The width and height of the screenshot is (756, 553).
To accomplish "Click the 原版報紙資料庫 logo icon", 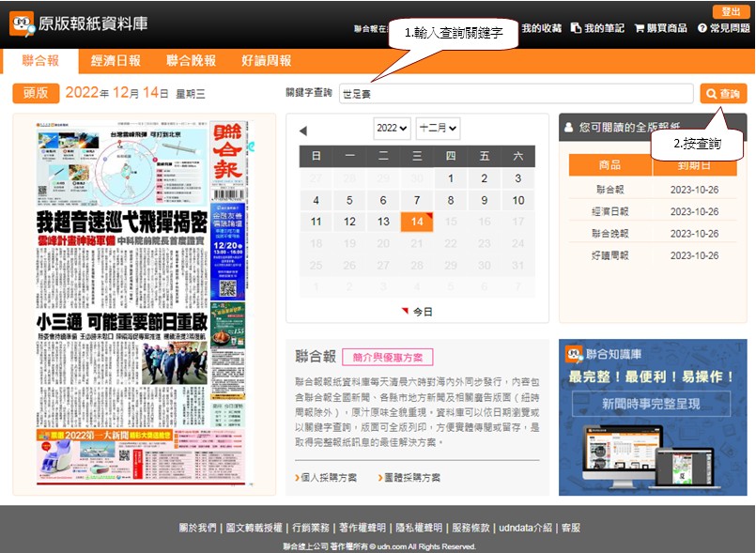I will pyautogui.click(x=23, y=23).
